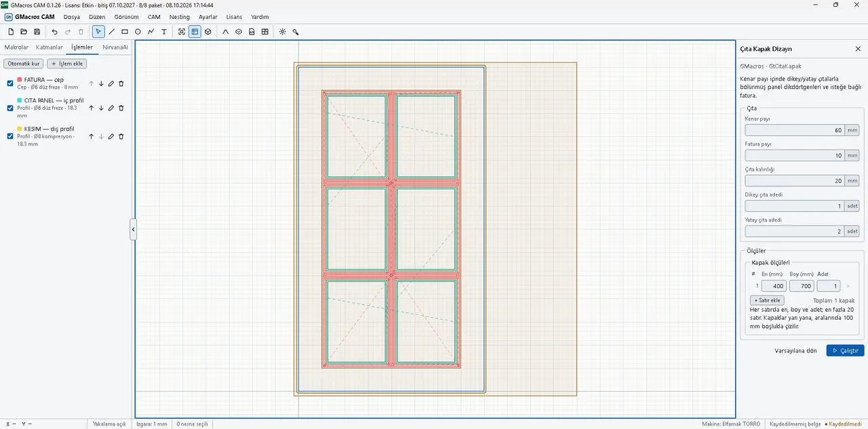Click the fit-to-view frame icon
This screenshot has height=429, width=868.
(182, 32)
